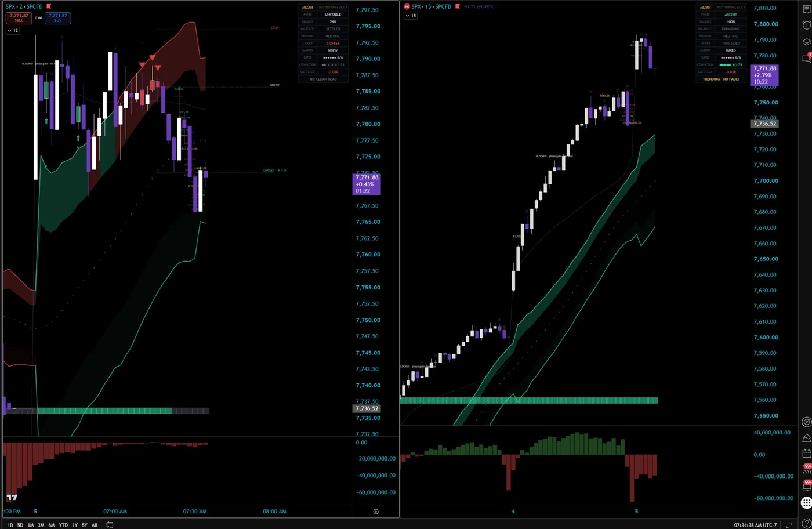Click the purple 7,771.88 +0.43% price label
Viewport: 812px width, 529px height.
pyautogui.click(x=367, y=184)
